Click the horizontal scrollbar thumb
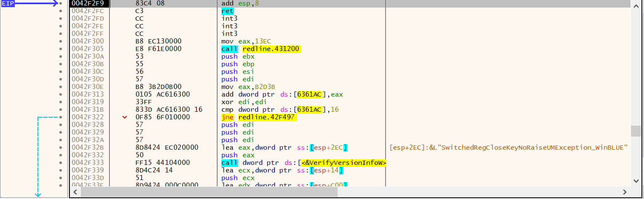 (x=209, y=192)
